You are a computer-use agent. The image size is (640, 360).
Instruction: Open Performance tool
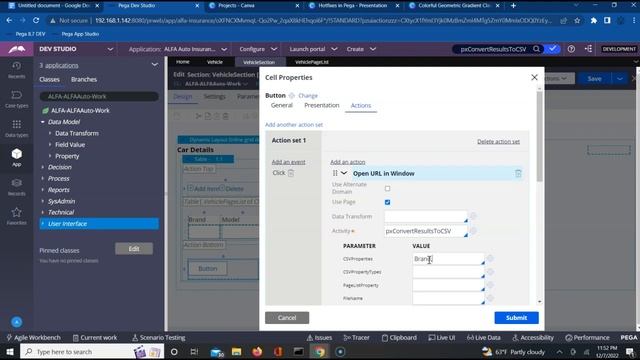pyautogui.click(x=587, y=338)
